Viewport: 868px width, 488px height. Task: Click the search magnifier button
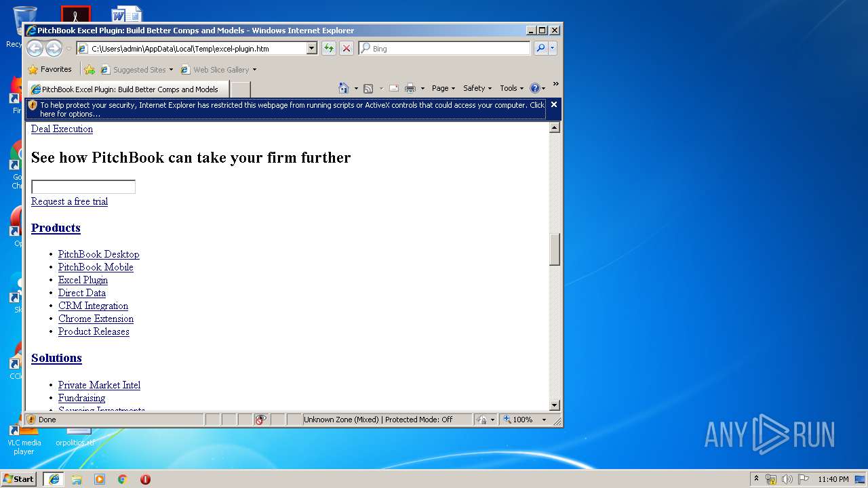point(540,48)
